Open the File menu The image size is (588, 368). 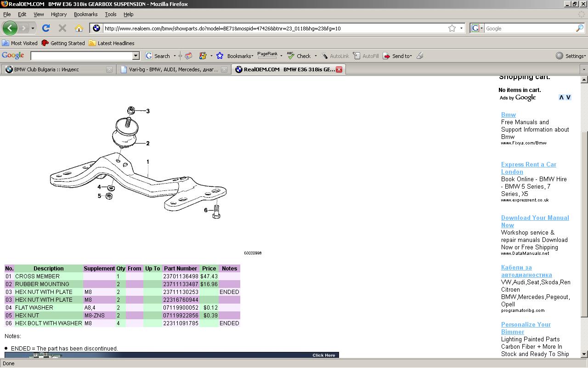tap(7, 14)
